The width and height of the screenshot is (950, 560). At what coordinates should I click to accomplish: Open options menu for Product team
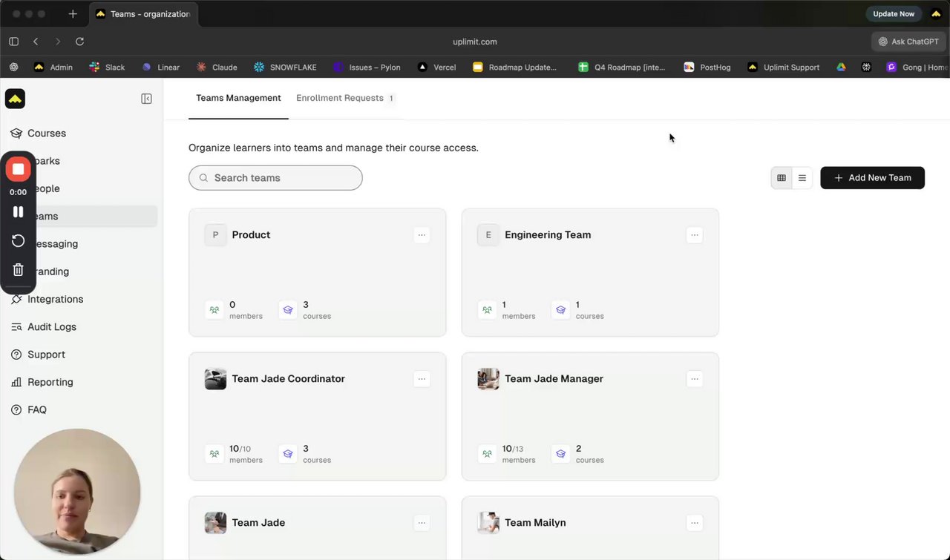click(x=422, y=235)
